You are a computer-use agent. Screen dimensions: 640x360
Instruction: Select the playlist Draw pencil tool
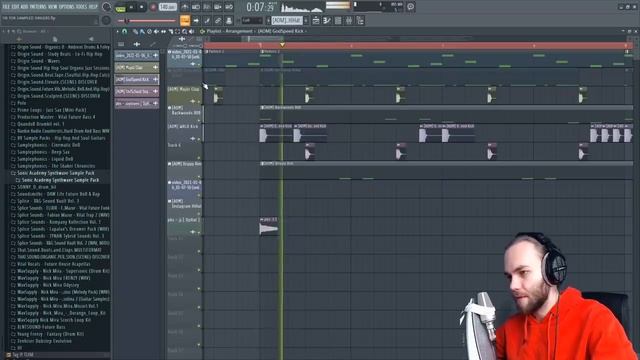[135, 31]
